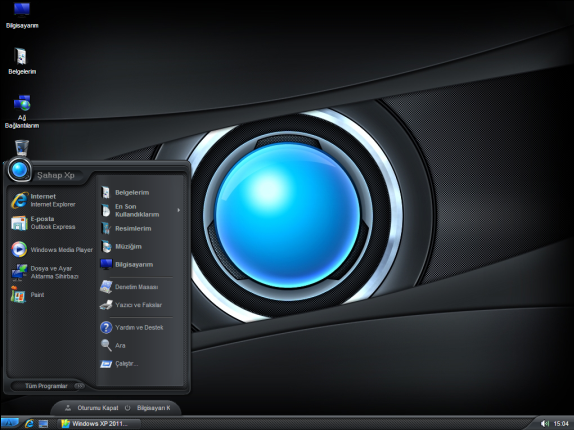Click the Outlook Express text label

53,227
